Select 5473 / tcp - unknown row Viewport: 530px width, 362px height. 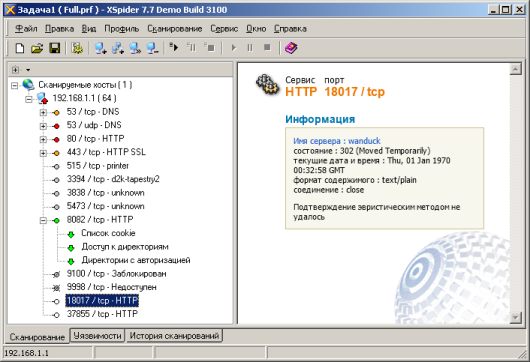(x=105, y=206)
